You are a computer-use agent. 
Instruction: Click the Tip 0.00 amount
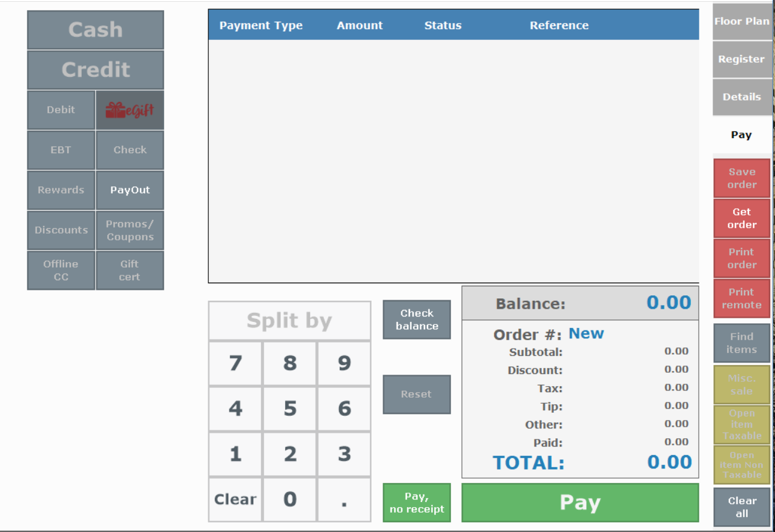pos(676,406)
